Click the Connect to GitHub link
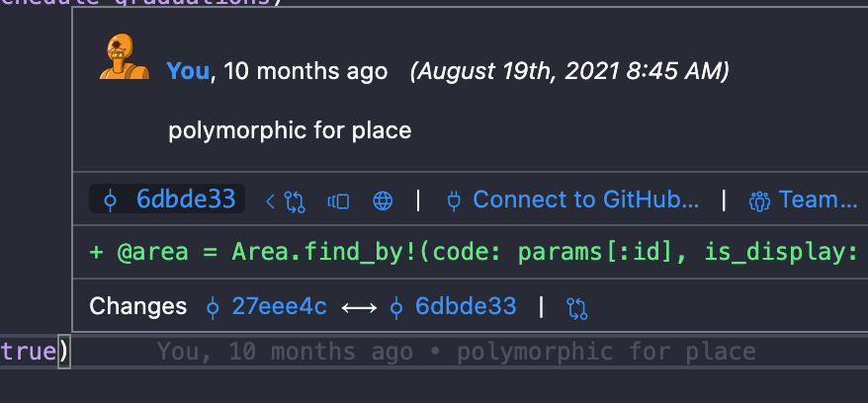The image size is (868, 403). (x=585, y=200)
